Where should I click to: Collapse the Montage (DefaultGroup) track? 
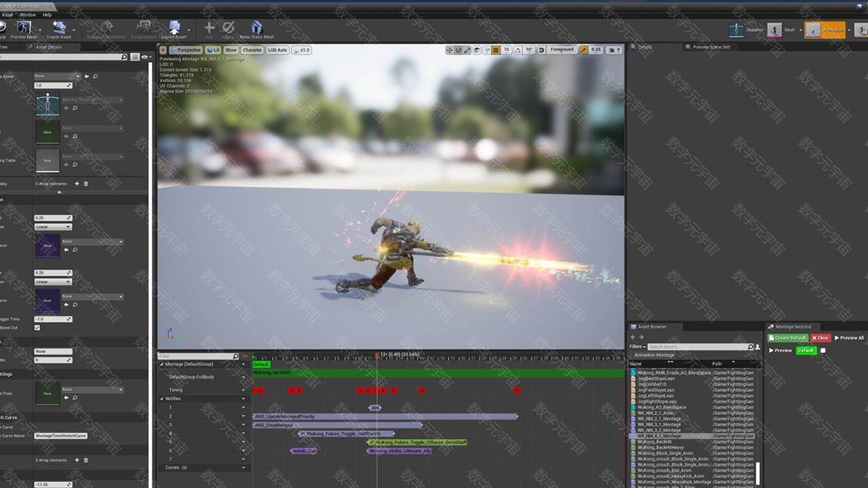161,364
